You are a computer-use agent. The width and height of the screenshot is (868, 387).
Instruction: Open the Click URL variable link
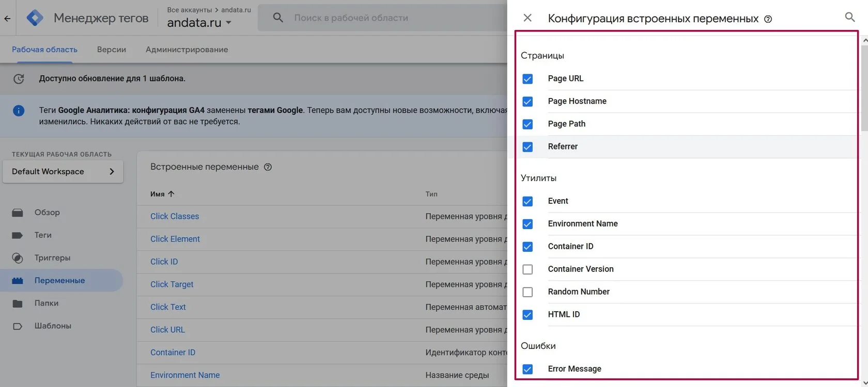click(167, 330)
